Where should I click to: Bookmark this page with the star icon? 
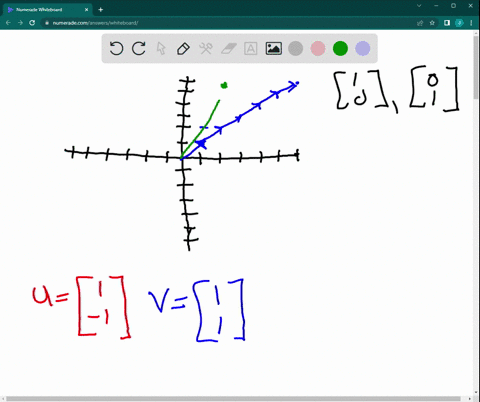point(432,23)
